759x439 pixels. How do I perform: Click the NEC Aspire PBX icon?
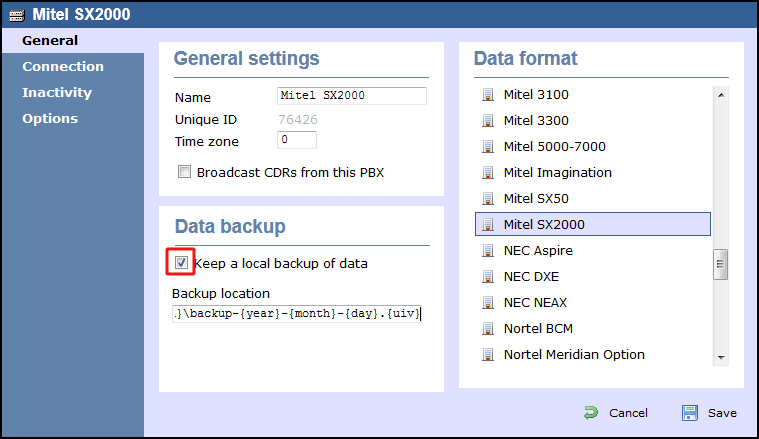488,251
